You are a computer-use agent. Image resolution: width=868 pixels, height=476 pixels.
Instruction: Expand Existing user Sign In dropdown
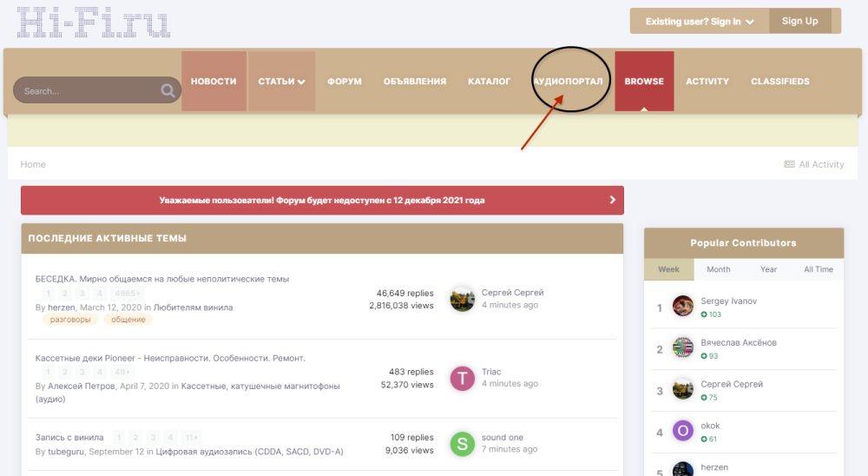pyautogui.click(x=700, y=22)
